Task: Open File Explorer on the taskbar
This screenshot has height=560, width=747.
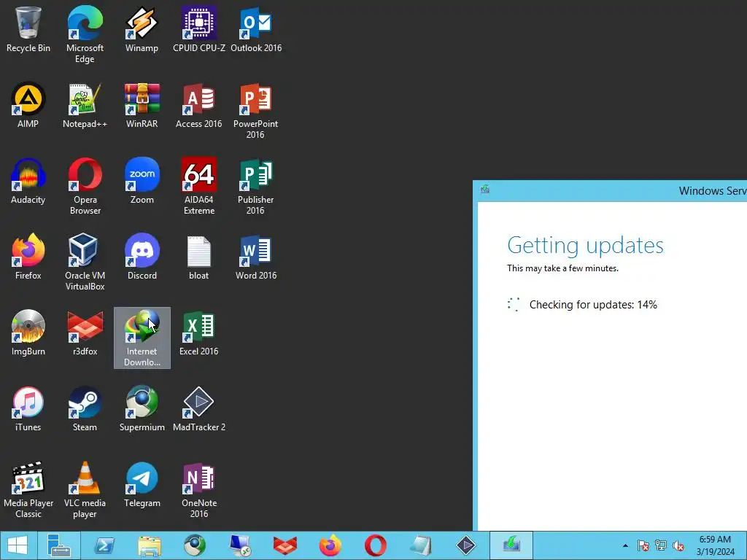Action: point(150,545)
